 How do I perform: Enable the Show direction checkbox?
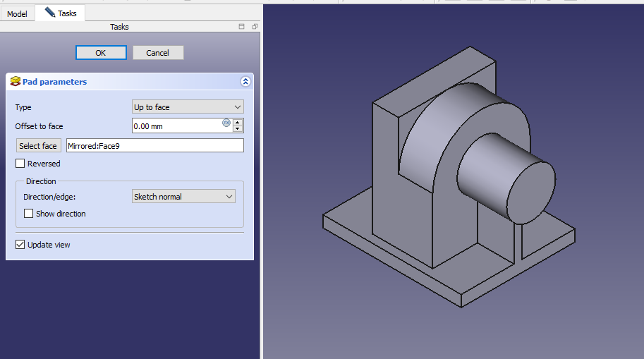click(29, 214)
